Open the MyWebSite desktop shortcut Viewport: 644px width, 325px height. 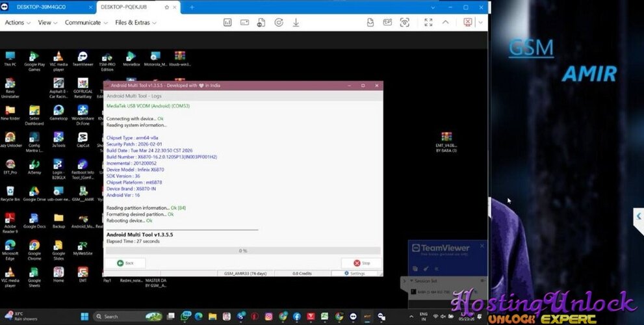click(x=83, y=248)
